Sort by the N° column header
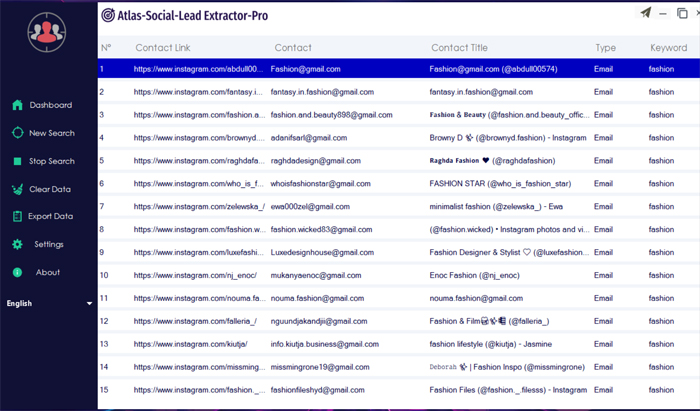Viewport: 700px width, 411px height. [x=106, y=48]
